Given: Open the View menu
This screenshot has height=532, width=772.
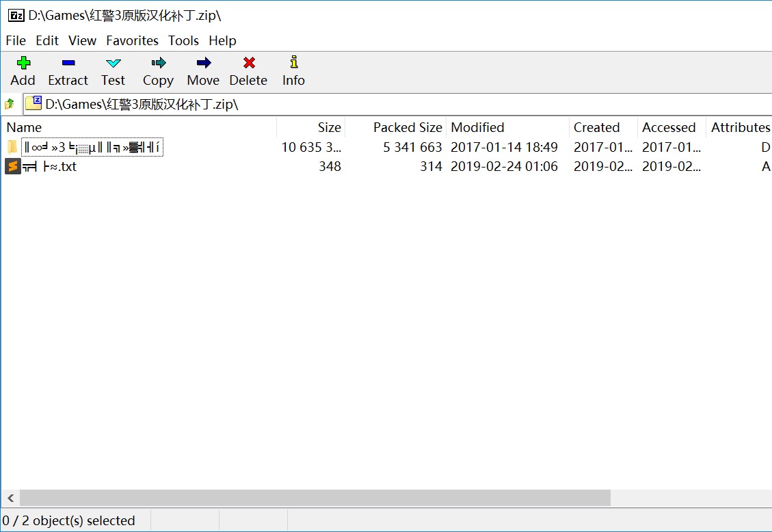Looking at the screenshot, I should point(82,40).
